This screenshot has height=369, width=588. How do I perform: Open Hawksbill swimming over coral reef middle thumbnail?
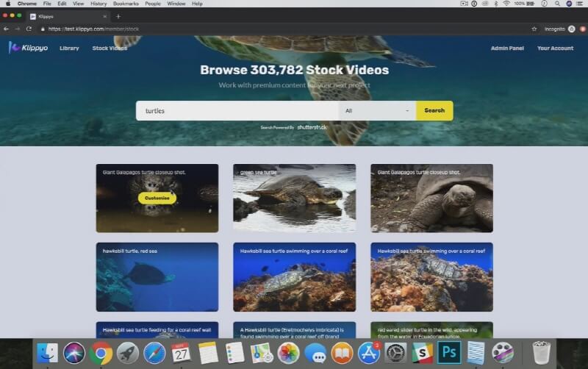295,276
